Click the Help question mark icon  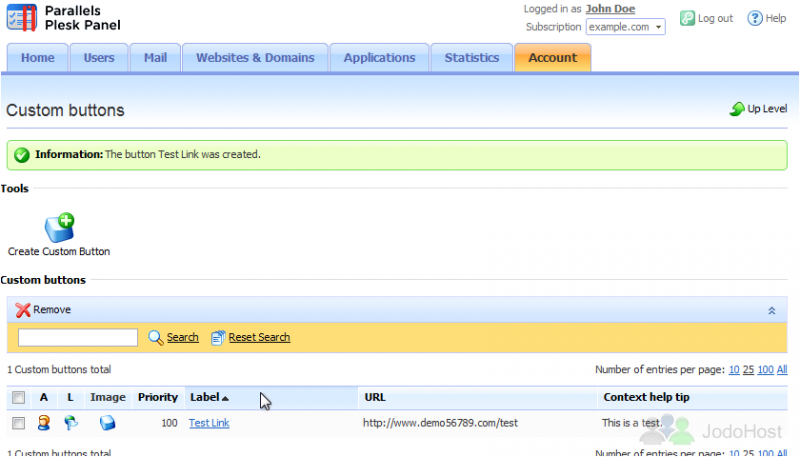click(755, 18)
